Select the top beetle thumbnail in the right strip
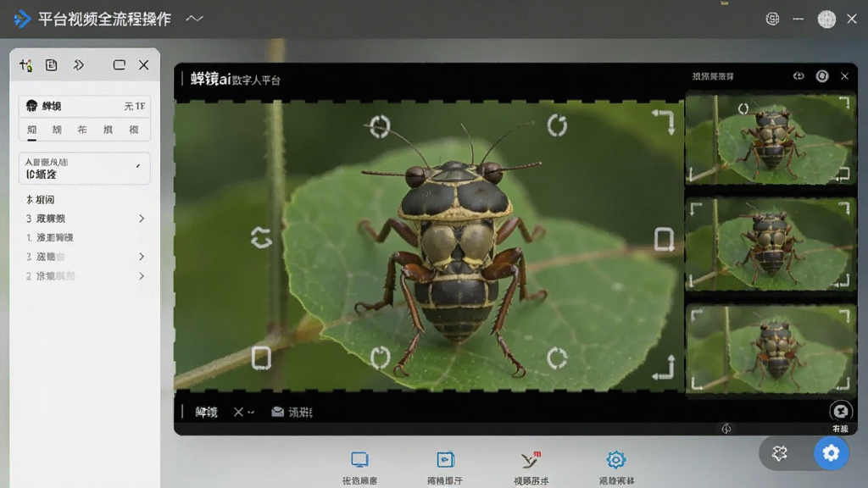This screenshot has width=868, height=488. tap(771, 140)
